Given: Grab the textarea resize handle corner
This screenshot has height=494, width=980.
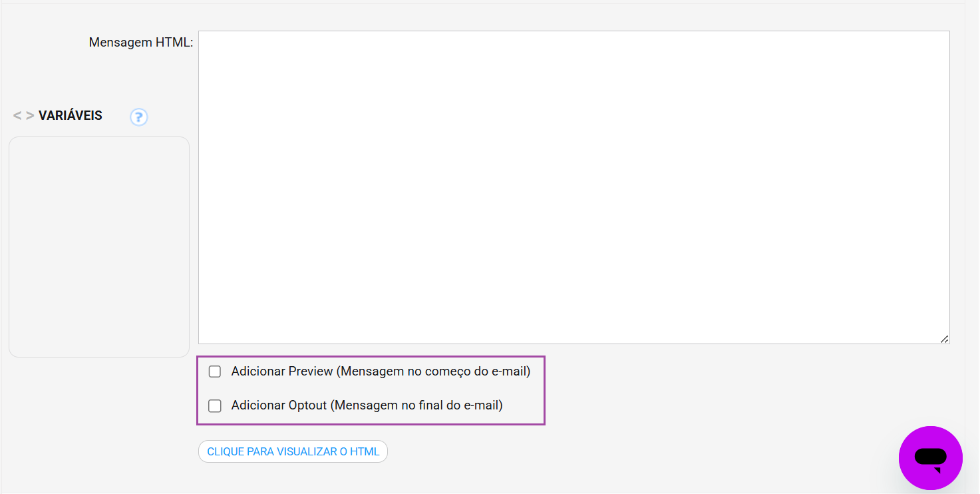Looking at the screenshot, I should pos(944,338).
